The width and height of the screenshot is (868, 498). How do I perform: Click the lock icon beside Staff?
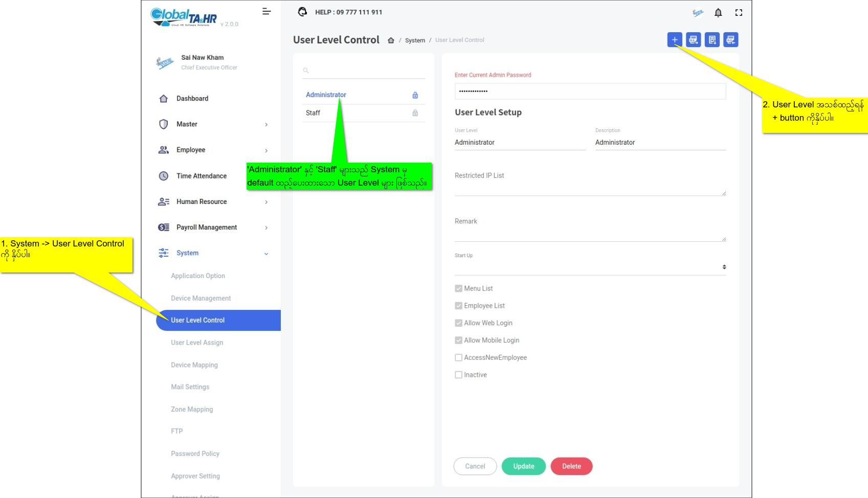415,113
